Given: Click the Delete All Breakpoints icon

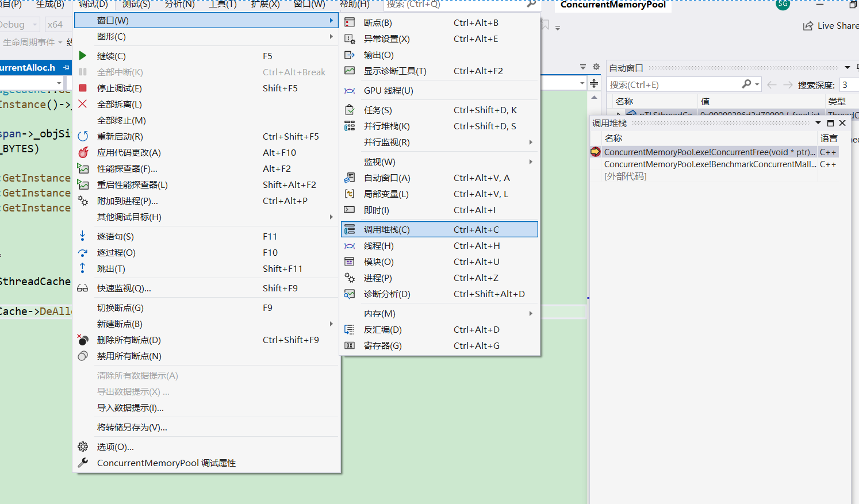Looking at the screenshot, I should click(83, 340).
